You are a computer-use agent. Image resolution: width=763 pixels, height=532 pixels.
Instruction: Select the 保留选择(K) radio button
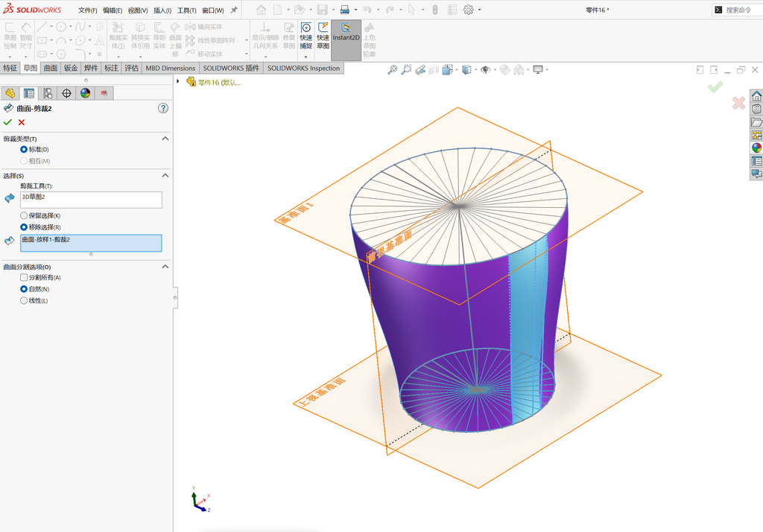coord(23,215)
